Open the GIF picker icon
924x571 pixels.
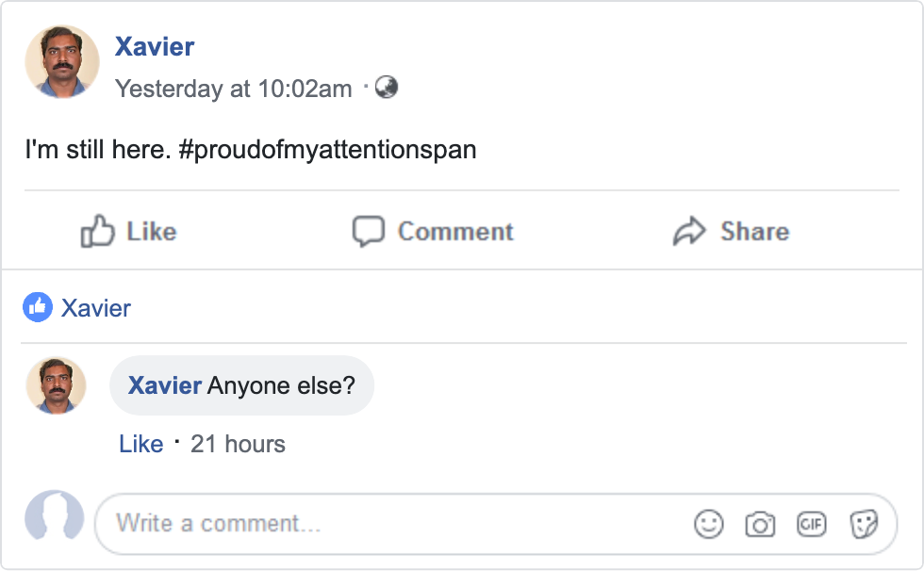[x=812, y=524]
